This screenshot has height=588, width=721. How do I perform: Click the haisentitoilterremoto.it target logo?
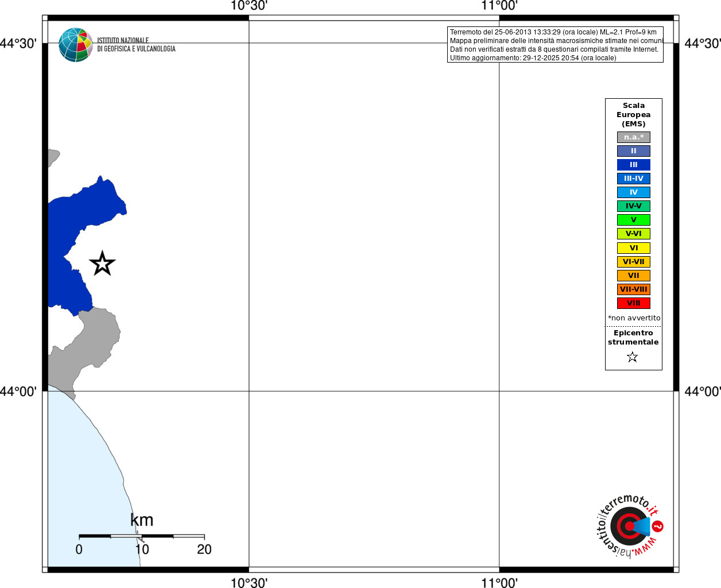click(629, 526)
